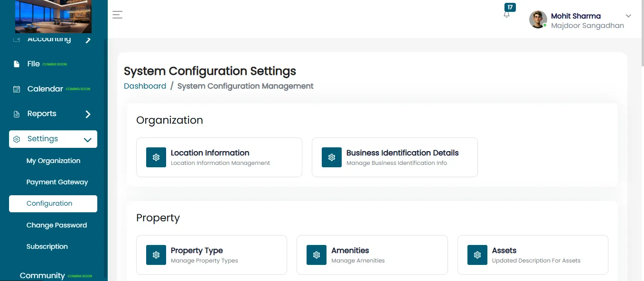Click Mohit Sharma's profile avatar
644x281 pixels.
538,20
